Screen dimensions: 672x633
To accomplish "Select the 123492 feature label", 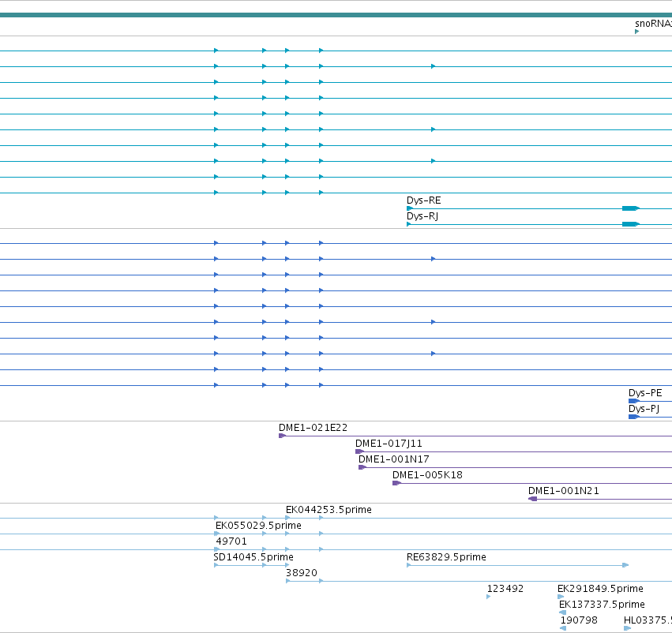I will [x=505, y=589].
